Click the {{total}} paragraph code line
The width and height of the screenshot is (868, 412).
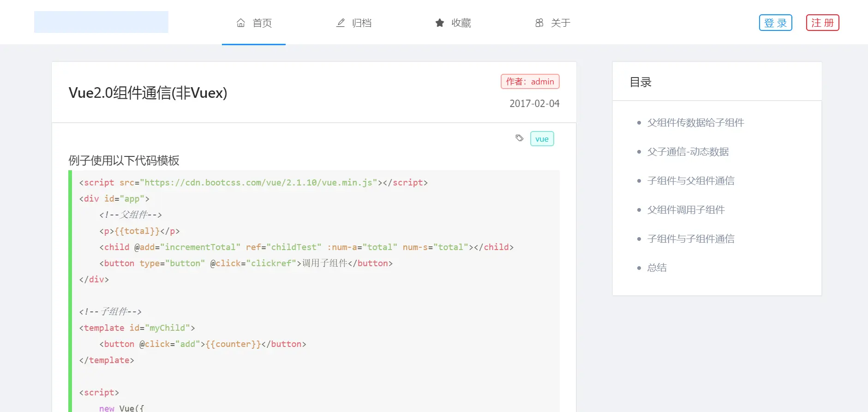139,231
